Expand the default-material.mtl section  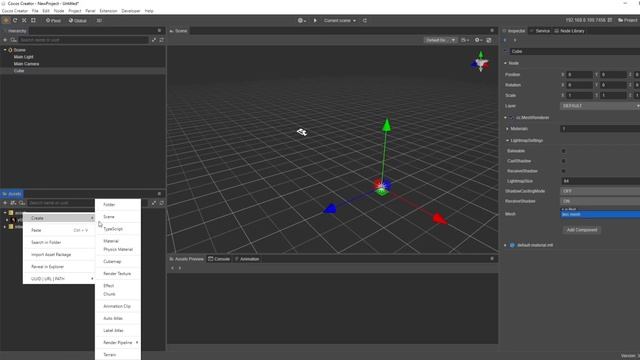(505, 245)
